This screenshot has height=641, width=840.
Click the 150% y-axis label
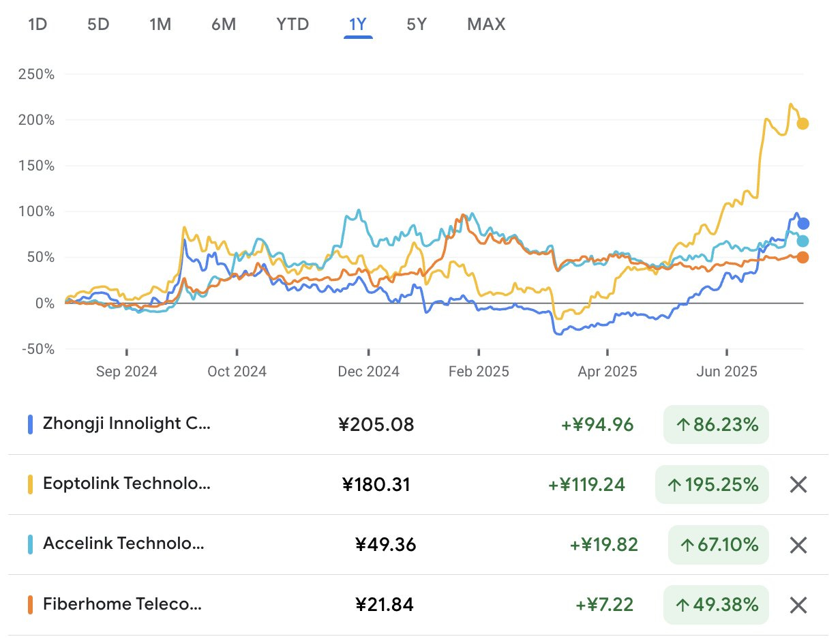point(37,165)
